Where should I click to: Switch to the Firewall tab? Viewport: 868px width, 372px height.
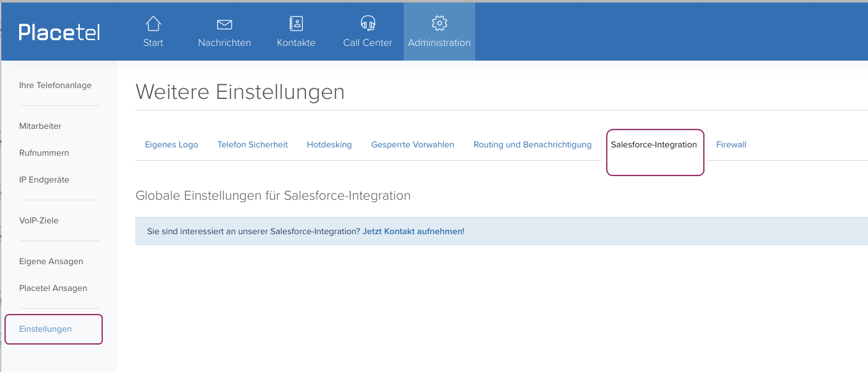pyautogui.click(x=731, y=145)
